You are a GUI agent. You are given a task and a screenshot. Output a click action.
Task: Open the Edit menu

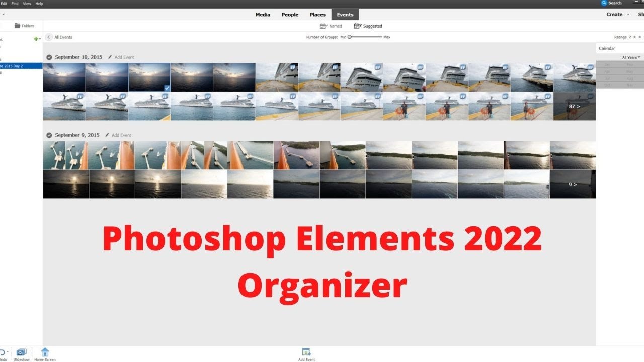coord(4,3)
